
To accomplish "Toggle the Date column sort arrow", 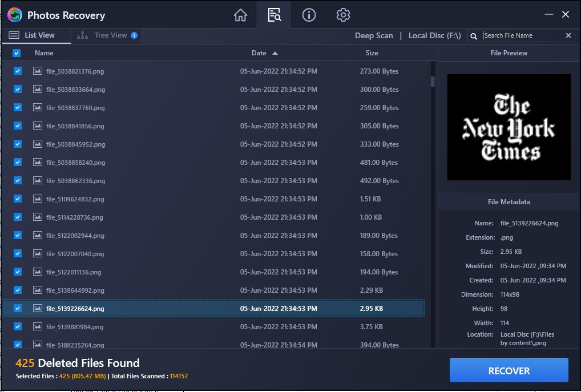I will pos(274,52).
